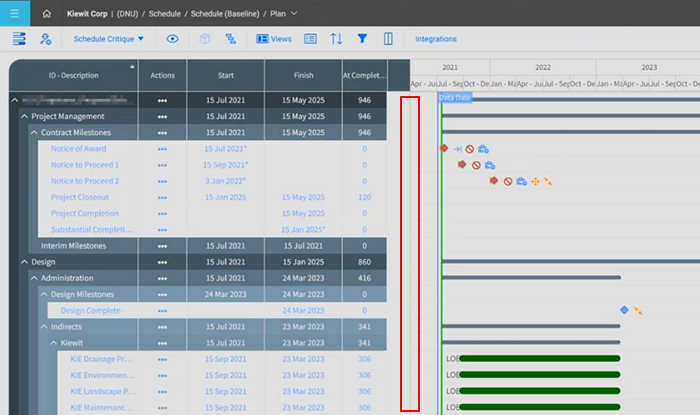Screen dimensions: 700x415
Task: Collapse the Contract Milestones group
Action: [x=34, y=133]
